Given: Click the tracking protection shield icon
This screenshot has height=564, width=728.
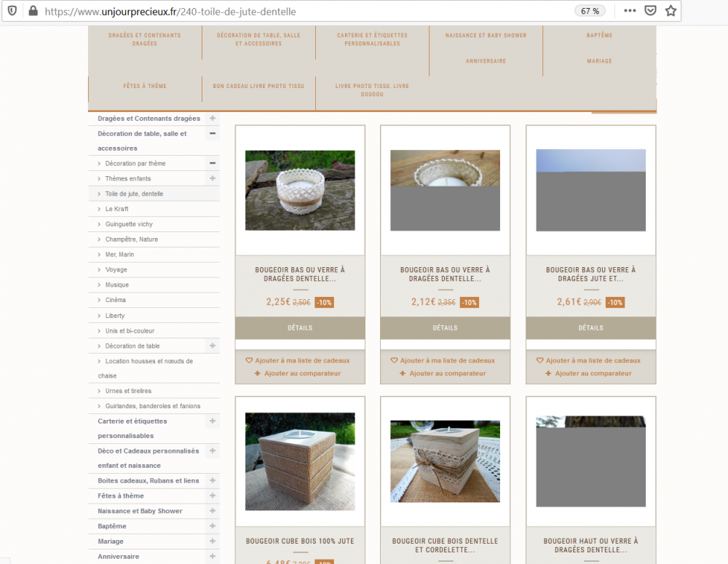Looking at the screenshot, I should point(13,12).
